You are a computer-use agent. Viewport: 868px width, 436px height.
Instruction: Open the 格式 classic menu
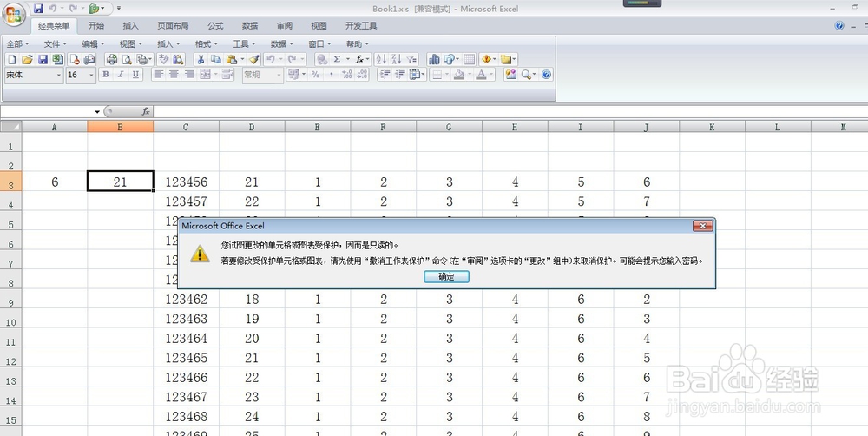point(206,43)
